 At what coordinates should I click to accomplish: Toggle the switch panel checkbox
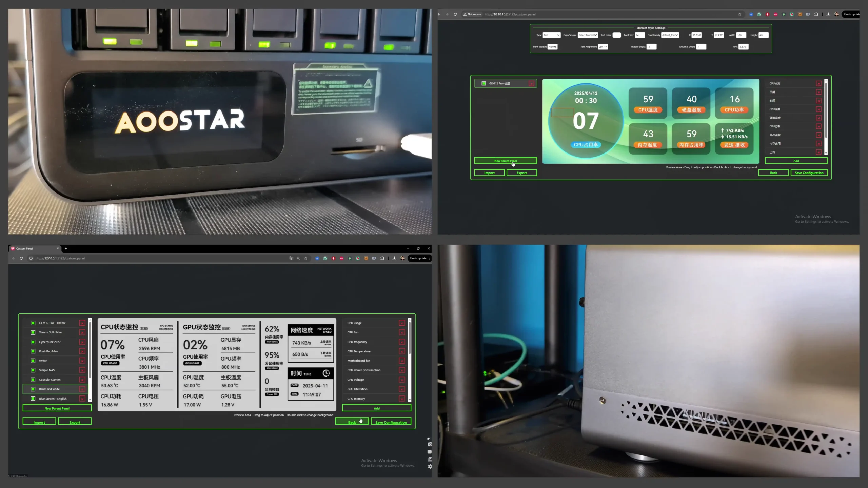33,361
